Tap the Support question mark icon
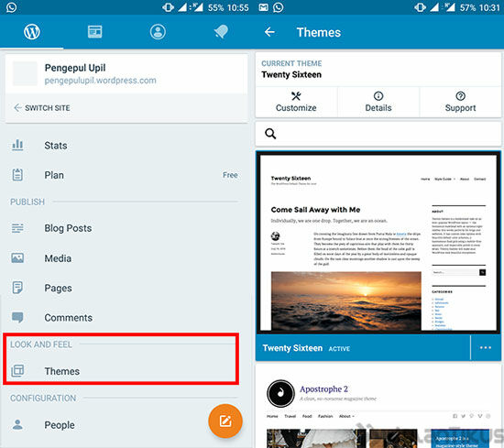This screenshot has height=448, width=504. pyautogui.click(x=461, y=96)
